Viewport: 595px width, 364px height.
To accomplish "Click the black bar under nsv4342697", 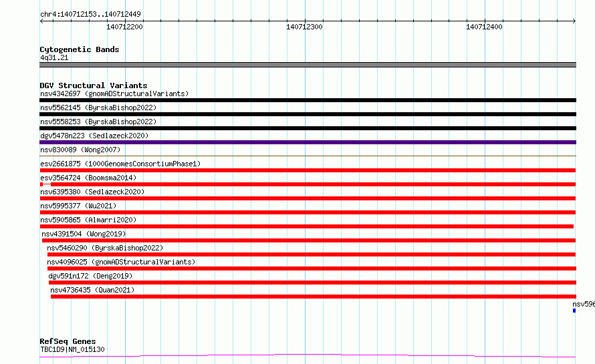I will pos(308,100).
